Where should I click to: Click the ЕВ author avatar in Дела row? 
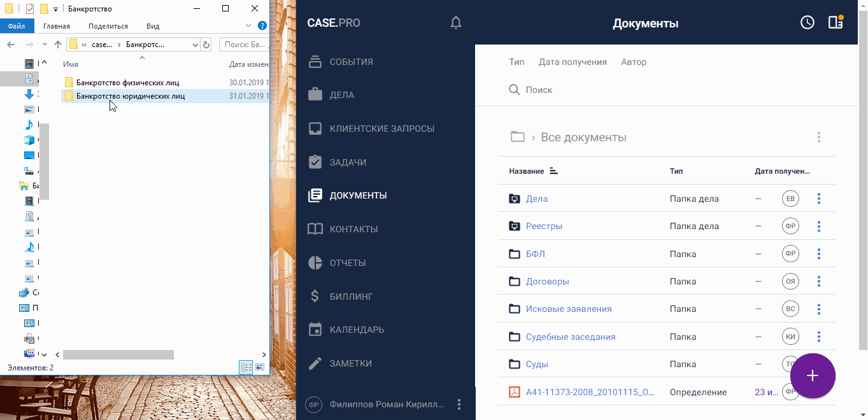click(790, 199)
